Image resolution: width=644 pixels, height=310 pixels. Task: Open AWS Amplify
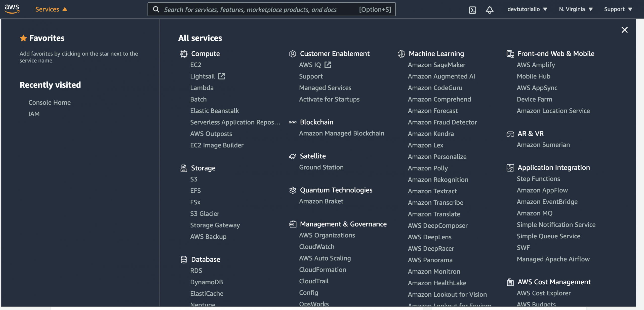536,65
